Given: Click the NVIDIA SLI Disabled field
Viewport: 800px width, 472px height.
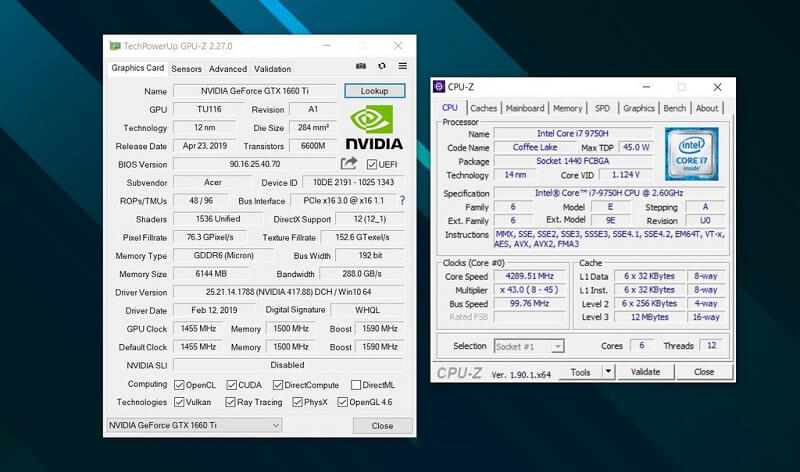Looking at the screenshot, I should pyautogui.click(x=288, y=365).
